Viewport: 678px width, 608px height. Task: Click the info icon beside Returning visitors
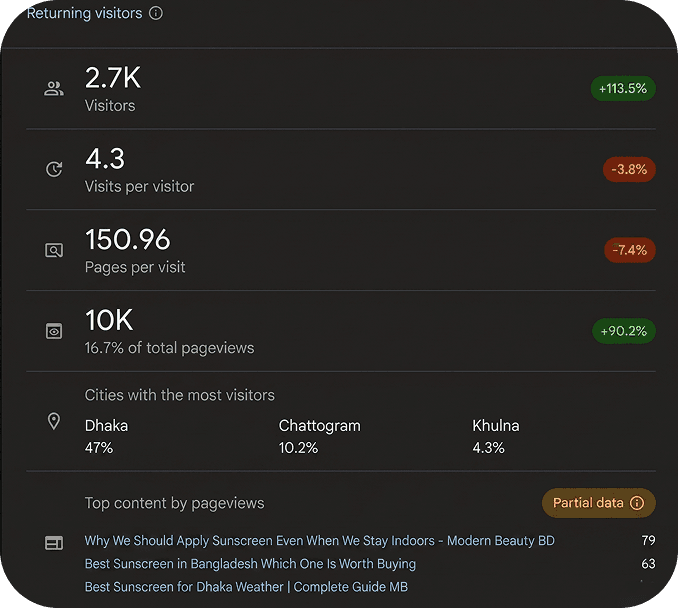coord(156,13)
